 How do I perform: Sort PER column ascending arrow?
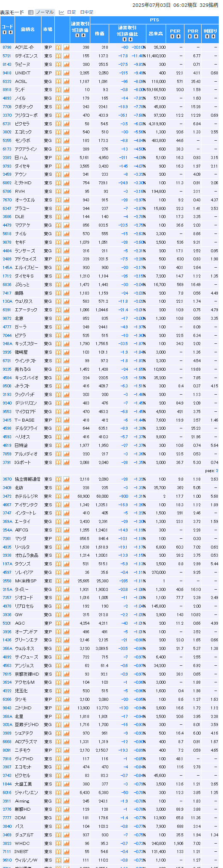(173, 37)
